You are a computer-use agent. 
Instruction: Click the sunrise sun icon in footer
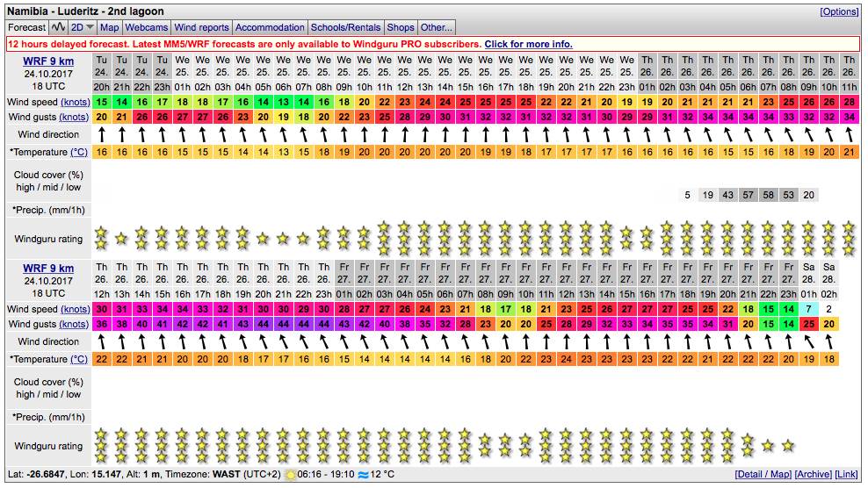(290, 475)
